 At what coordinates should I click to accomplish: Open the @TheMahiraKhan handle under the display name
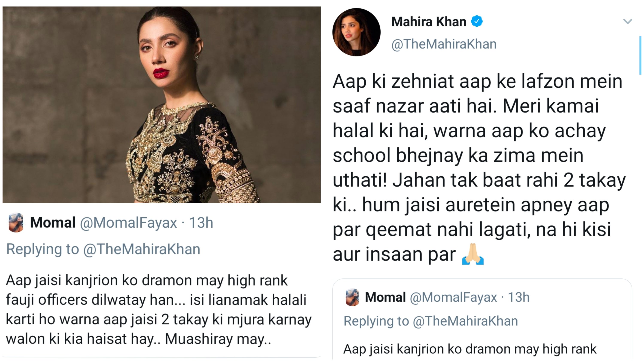444,44
